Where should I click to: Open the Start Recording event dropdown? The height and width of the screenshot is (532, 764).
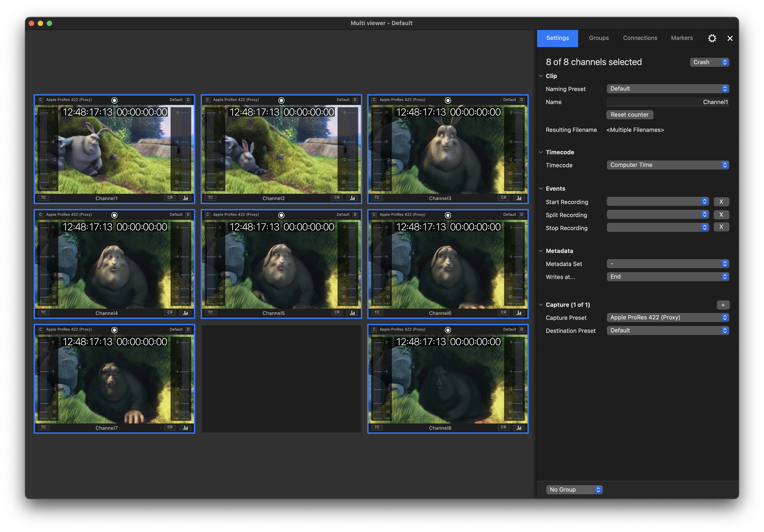658,201
